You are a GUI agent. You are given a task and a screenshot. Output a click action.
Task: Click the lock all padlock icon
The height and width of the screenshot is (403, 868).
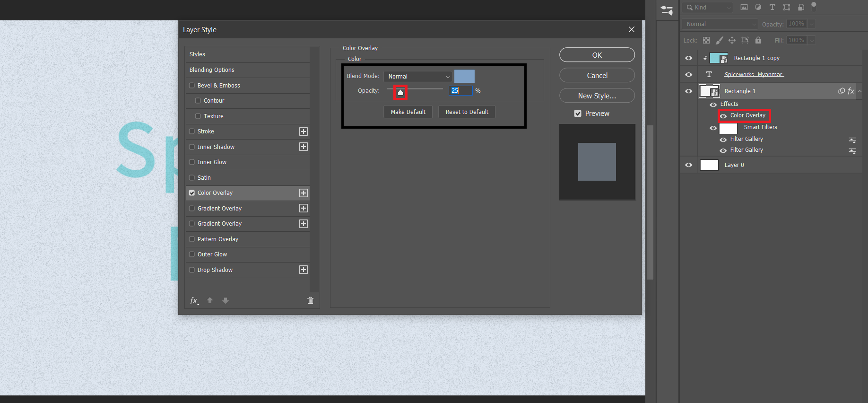coord(758,40)
